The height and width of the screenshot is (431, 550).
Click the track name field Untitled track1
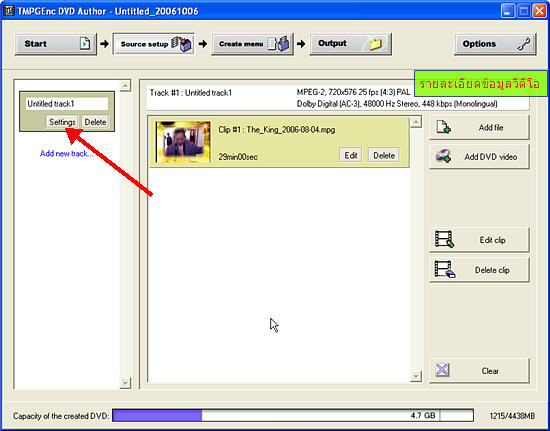[67, 104]
